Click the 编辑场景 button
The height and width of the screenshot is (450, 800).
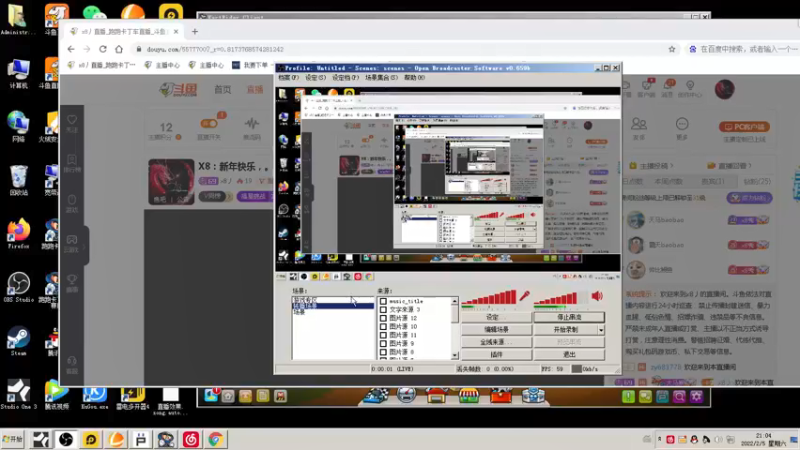(496, 330)
